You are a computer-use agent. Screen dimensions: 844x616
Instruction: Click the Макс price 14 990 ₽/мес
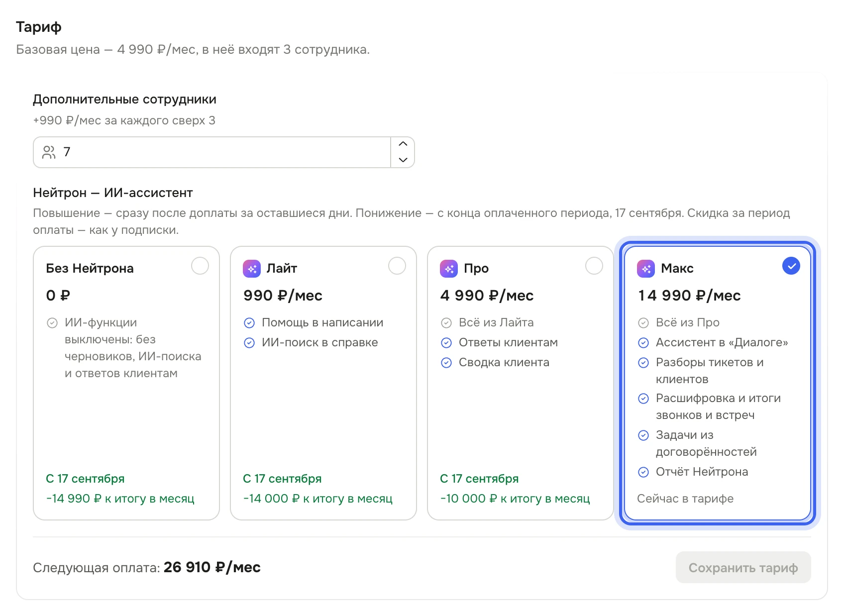point(689,296)
